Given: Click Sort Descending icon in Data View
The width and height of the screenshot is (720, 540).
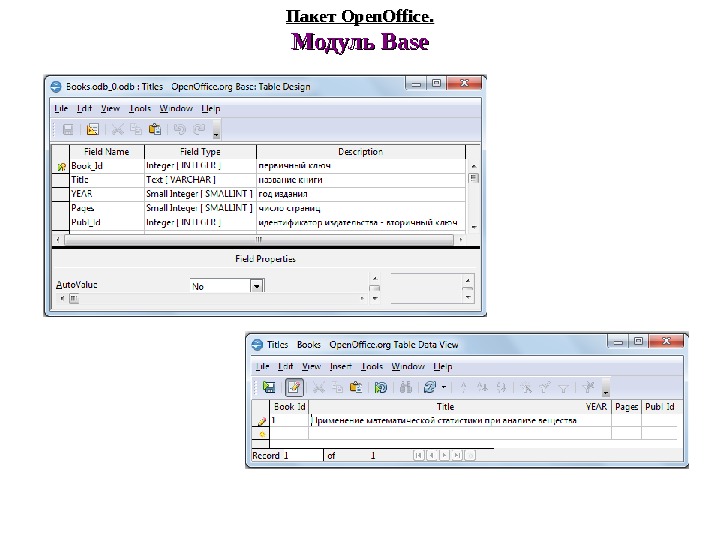Looking at the screenshot, I should click(501, 387).
